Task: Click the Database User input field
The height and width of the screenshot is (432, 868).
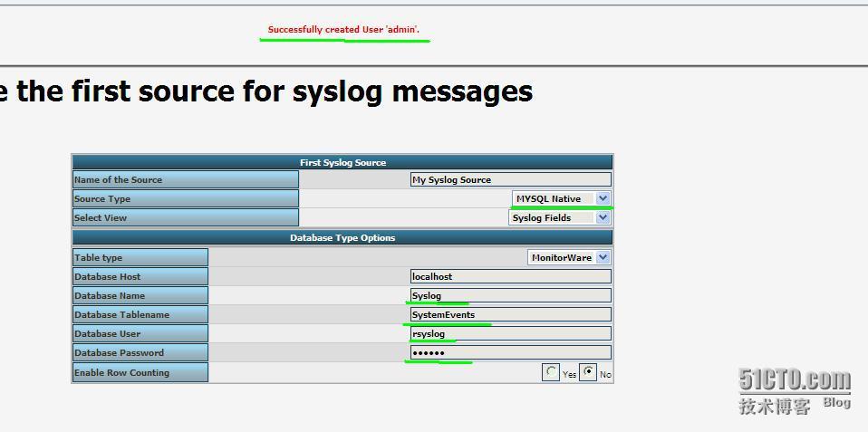Action: [x=510, y=333]
